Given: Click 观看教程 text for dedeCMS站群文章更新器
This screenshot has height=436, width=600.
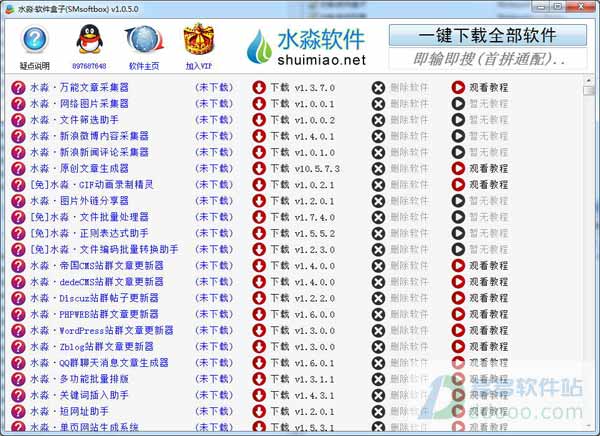Looking at the screenshot, I should pos(489,282).
